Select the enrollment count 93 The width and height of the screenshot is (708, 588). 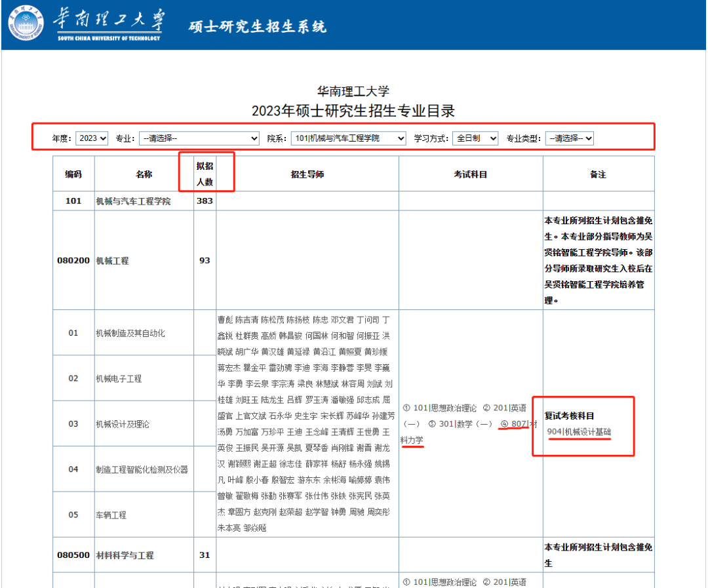(x=205, y=261)
